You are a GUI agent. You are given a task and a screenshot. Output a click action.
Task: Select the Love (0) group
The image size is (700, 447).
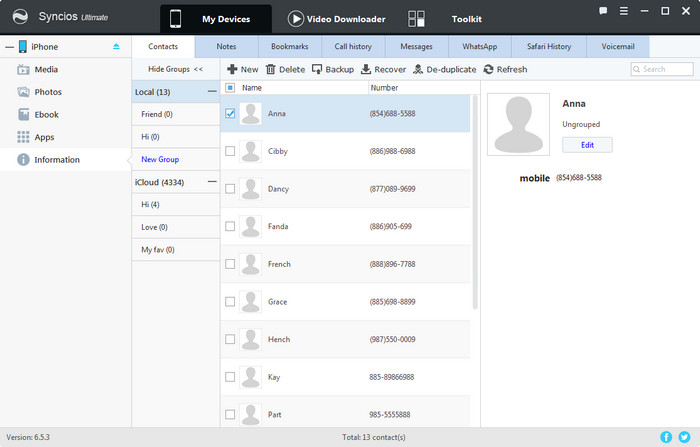point(176,227)
